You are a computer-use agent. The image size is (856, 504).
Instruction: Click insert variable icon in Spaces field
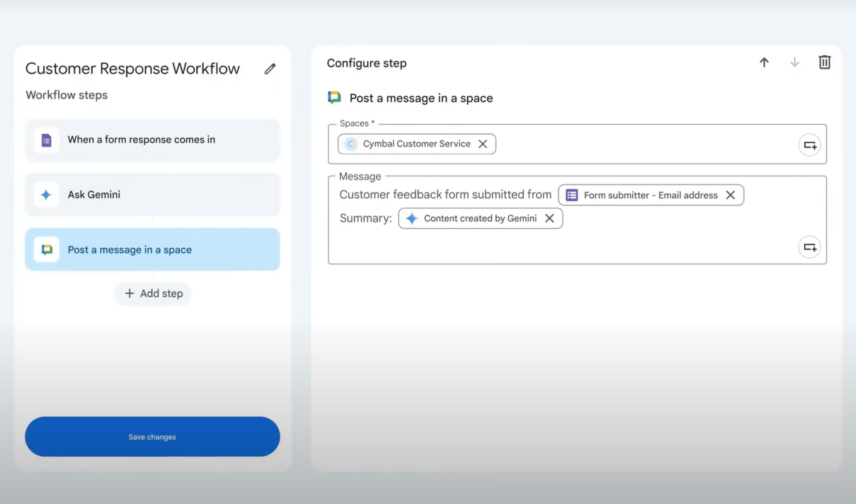[810, 145]
